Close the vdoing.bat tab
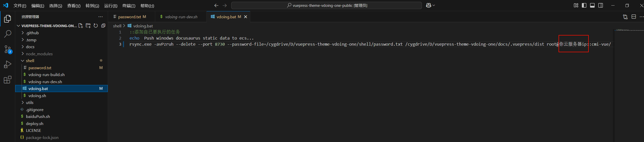This screenshot has height=142, width=644. coord(245,17)
